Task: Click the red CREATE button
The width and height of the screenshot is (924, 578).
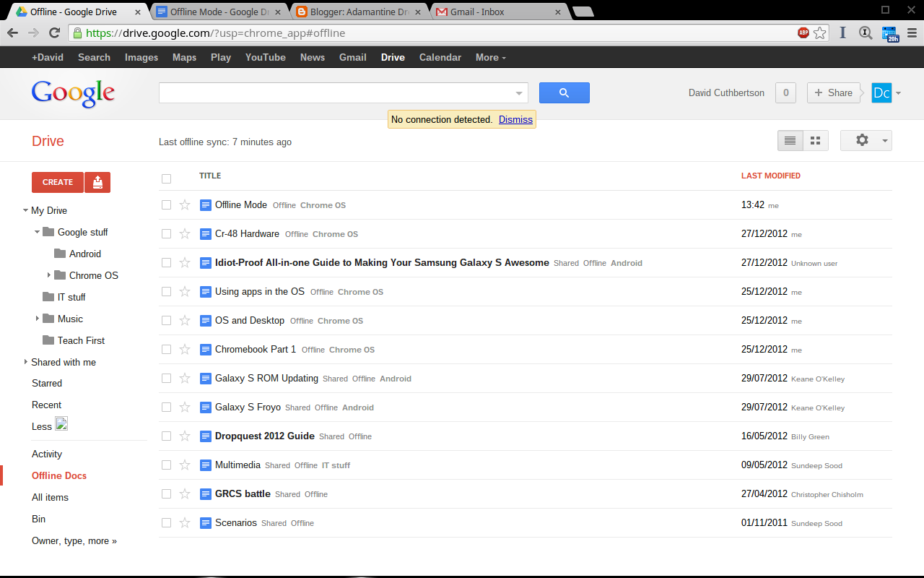Action: click(58, 182)
